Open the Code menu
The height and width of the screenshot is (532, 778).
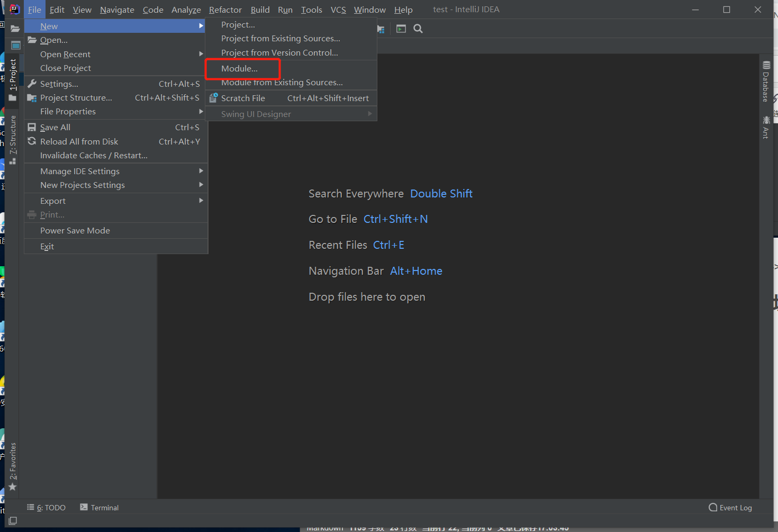(x=153, y=10)
